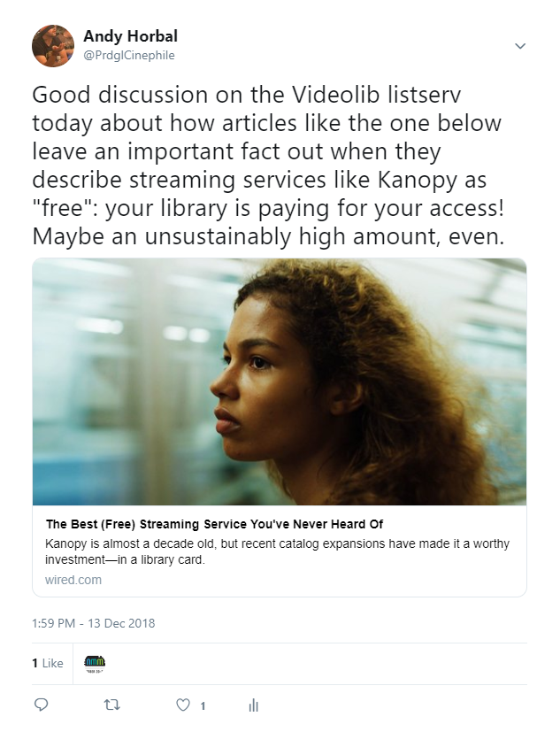Open Andy Horbal's profile picture
The width and height of the screenshot is (560, 732).
[53, 45]
